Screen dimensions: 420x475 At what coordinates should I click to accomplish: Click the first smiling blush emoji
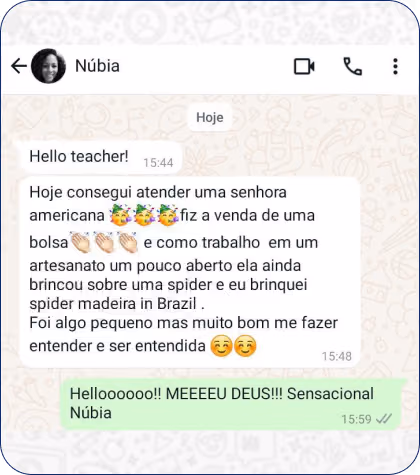tap(221, 346)
